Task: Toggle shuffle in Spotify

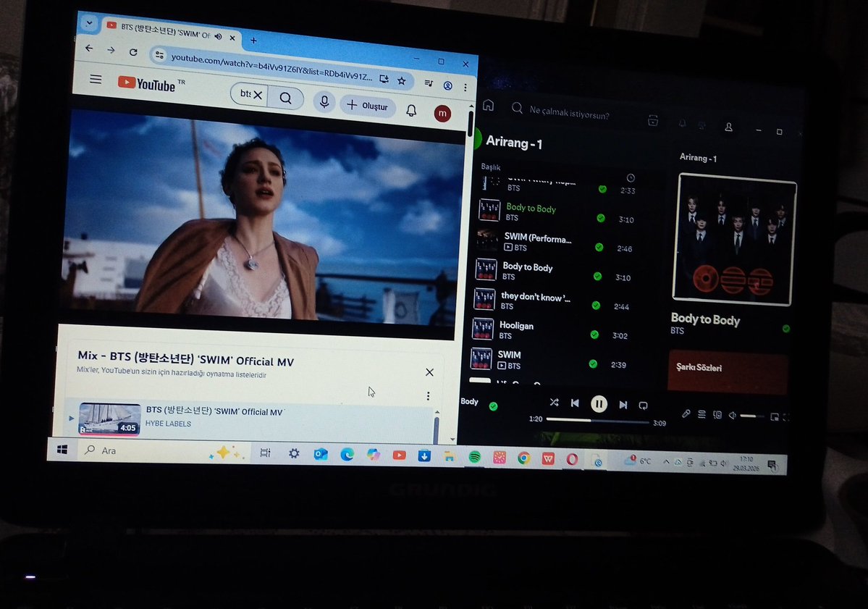Action: [554, 403]
